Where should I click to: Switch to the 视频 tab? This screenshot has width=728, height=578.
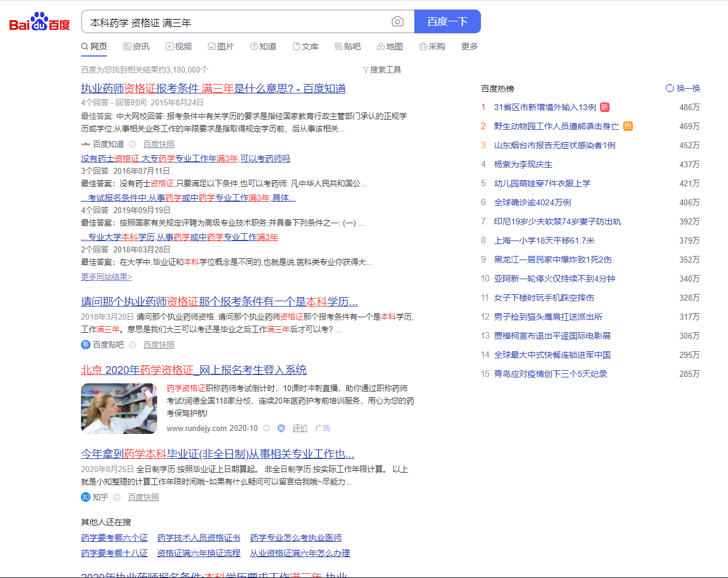(x=179, y=46)
